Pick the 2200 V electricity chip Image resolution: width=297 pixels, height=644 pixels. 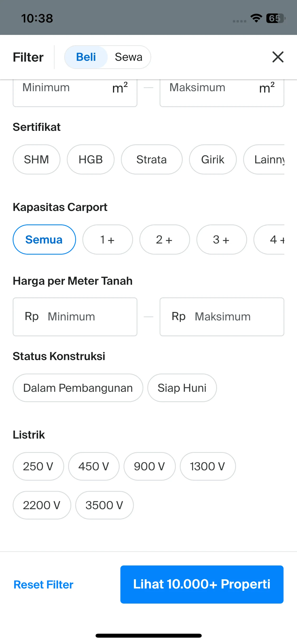click(42, 505)
